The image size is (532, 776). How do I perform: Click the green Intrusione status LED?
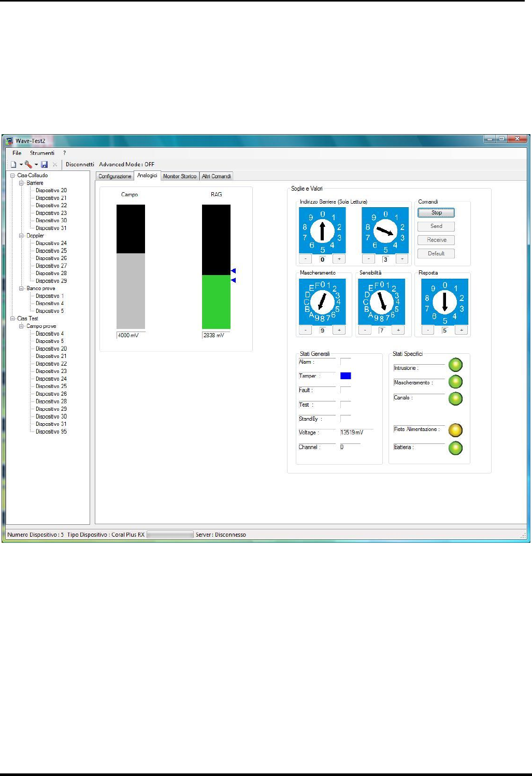(x=455, y=365)
